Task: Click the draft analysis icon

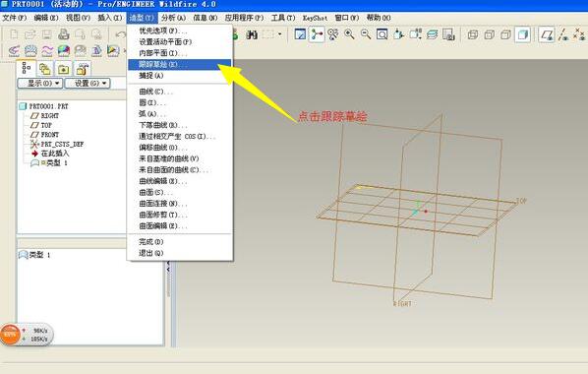Action: pos(96,50)
